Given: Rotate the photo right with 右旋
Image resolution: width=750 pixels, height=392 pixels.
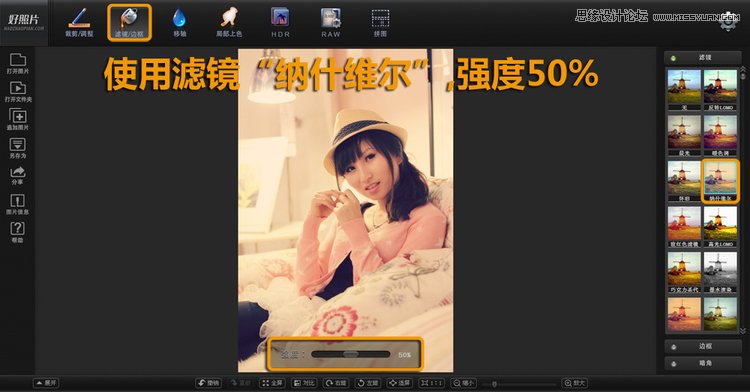Looking at the screenshot, I should click(336, 383).
